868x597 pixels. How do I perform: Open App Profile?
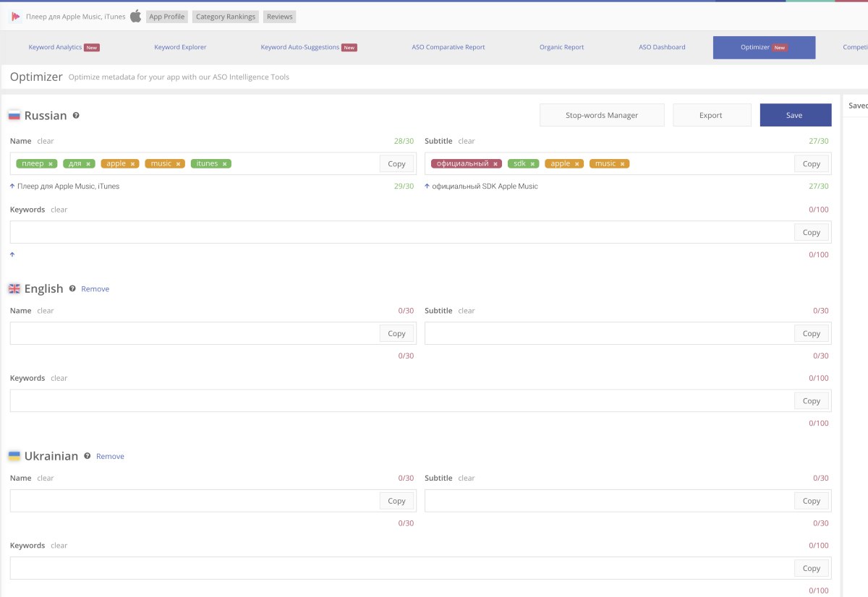click(167, 17)
